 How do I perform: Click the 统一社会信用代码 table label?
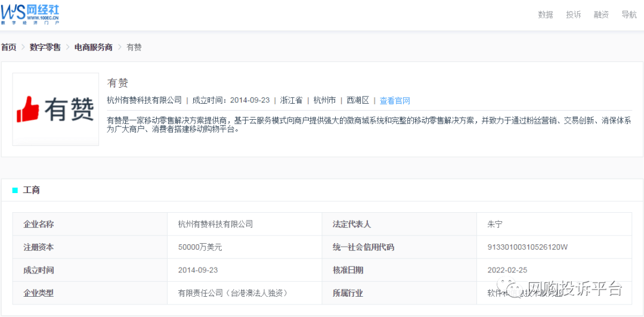click(364, 247)
